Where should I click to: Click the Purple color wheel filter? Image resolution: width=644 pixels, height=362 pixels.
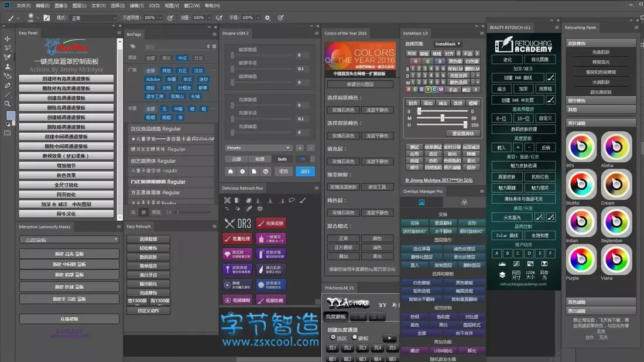pos(581,259)
